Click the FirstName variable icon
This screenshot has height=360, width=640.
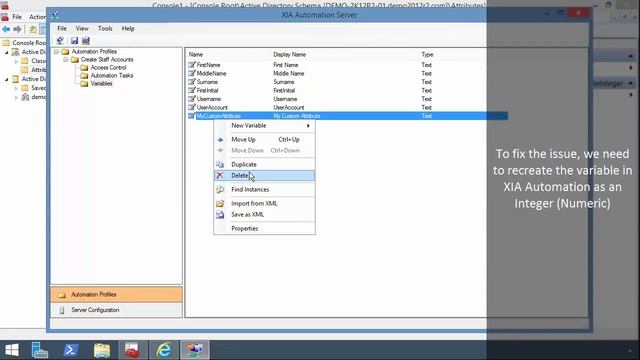[x=191, y=65]
